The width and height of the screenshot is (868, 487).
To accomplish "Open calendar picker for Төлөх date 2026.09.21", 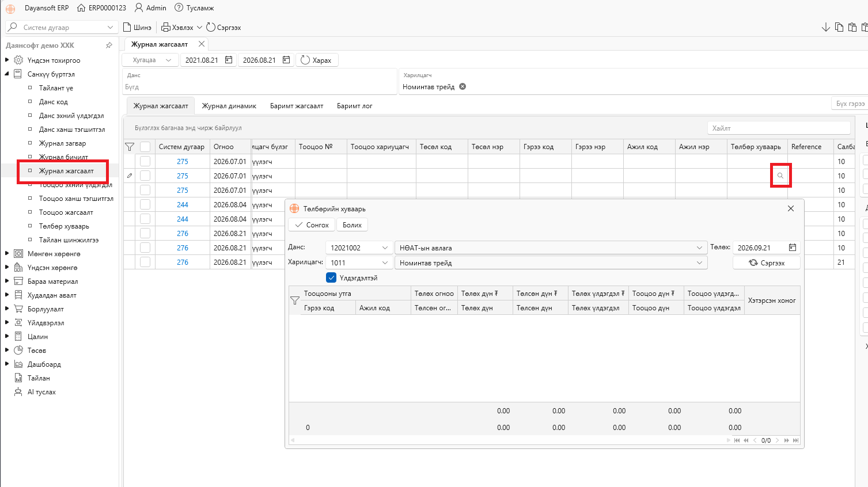I will pyautogui.click(x=793, y=248).
